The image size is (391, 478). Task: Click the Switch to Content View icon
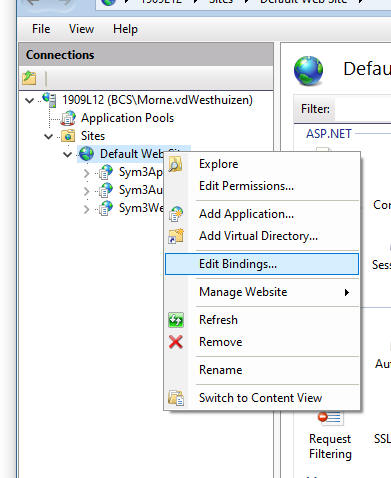(x=176, y=398)
